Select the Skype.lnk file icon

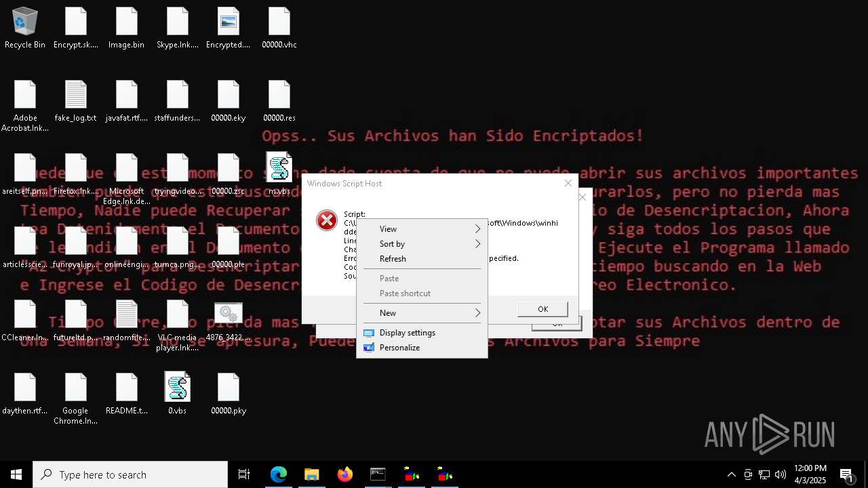click(178, 28)
